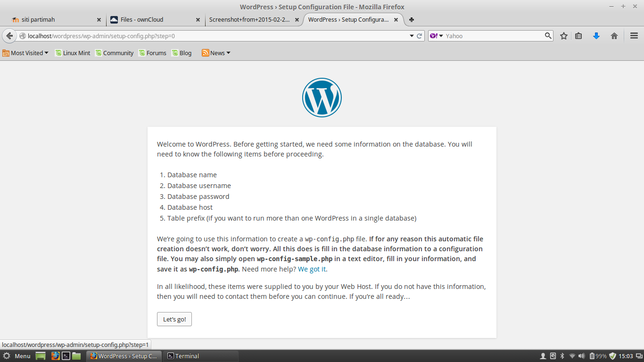644x362 pixels.
Task: Reload the current page
Action: [419, 36]
